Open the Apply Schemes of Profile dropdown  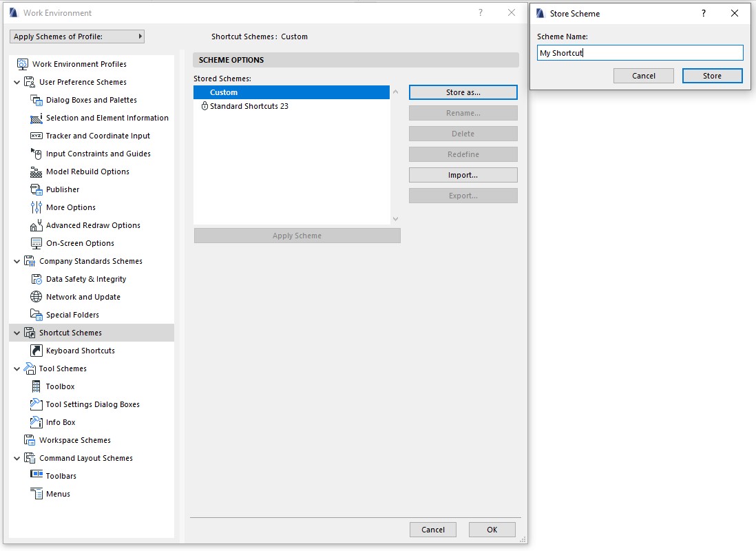click(x=77, y=37)
